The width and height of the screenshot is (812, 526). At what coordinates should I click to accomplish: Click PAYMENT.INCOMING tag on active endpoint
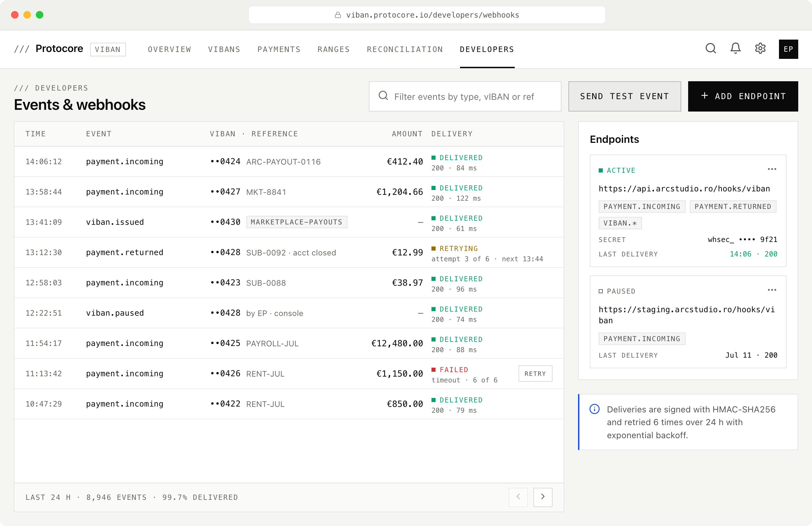(642, 207)
